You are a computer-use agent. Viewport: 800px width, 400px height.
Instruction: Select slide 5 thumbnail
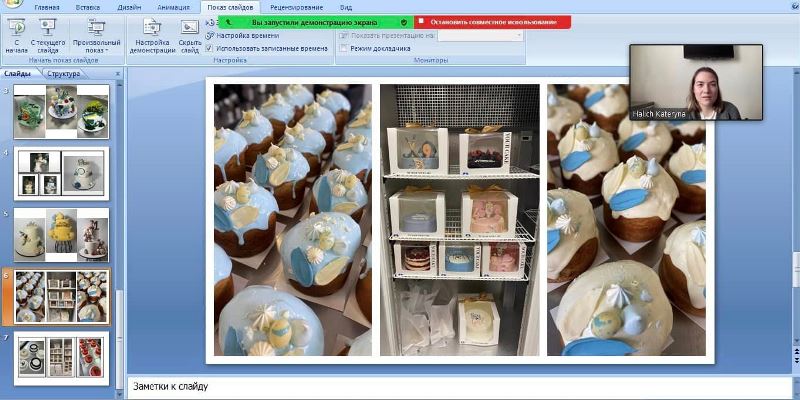pyautogui.click(x=61, y=235)
